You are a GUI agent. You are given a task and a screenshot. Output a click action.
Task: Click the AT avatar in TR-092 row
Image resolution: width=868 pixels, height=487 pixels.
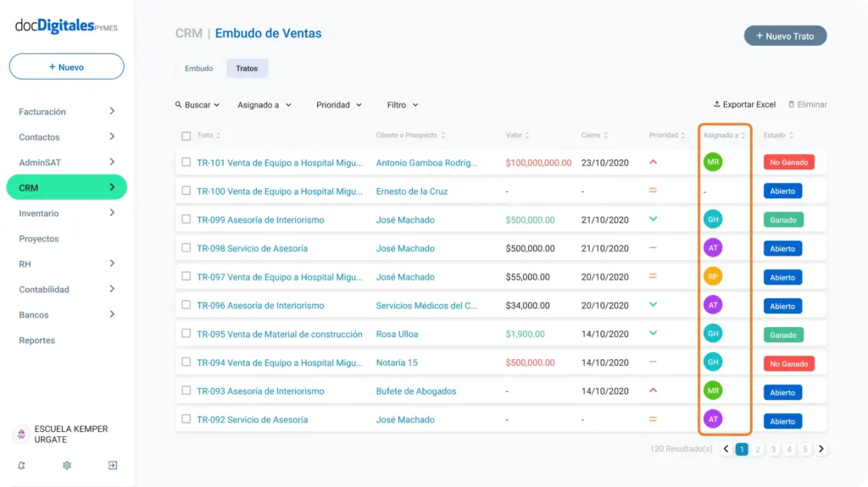coord(713,419)
